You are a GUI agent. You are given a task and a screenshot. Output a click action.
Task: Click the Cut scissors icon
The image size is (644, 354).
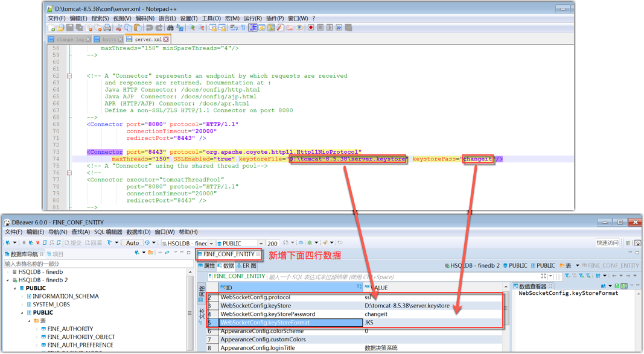[x=120, y=28]
